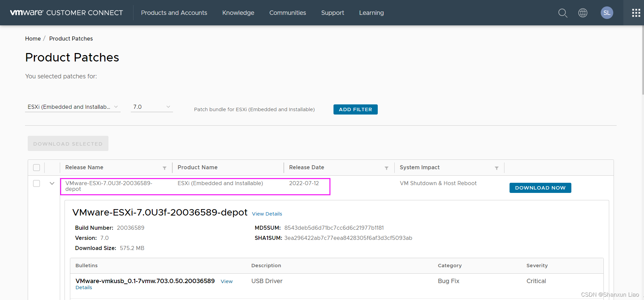Click the System Impact column header
This screenshot has width=644, height=300.
point(420,167)
